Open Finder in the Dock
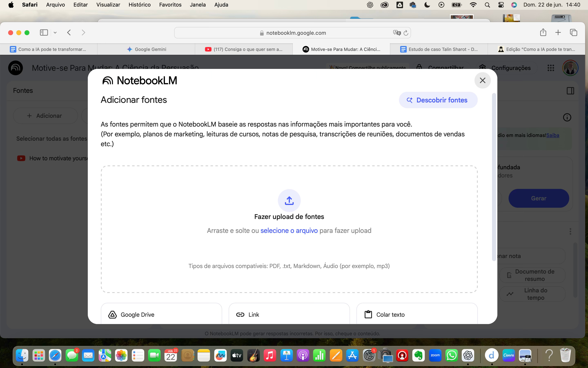The image size is (588, 368). 22,355
